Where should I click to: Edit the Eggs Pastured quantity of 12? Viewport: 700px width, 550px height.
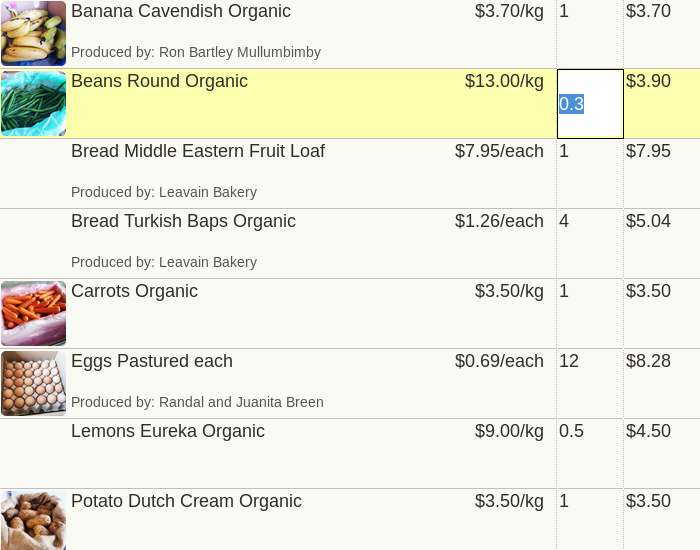pos(590,383)
